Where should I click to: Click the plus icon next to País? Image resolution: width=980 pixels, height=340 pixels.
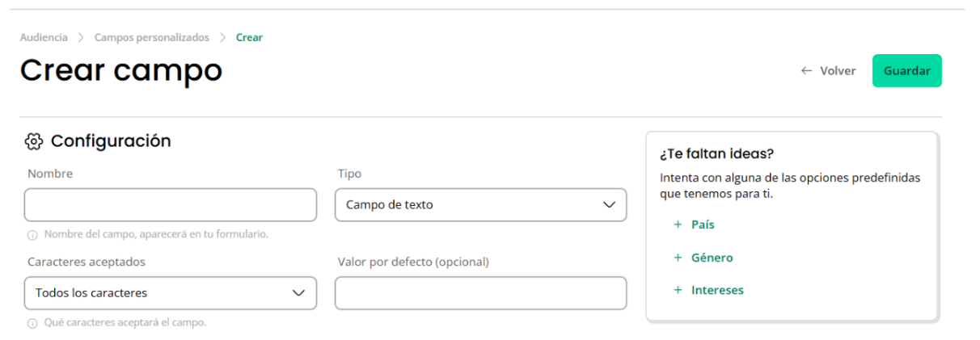coord(678,225)
